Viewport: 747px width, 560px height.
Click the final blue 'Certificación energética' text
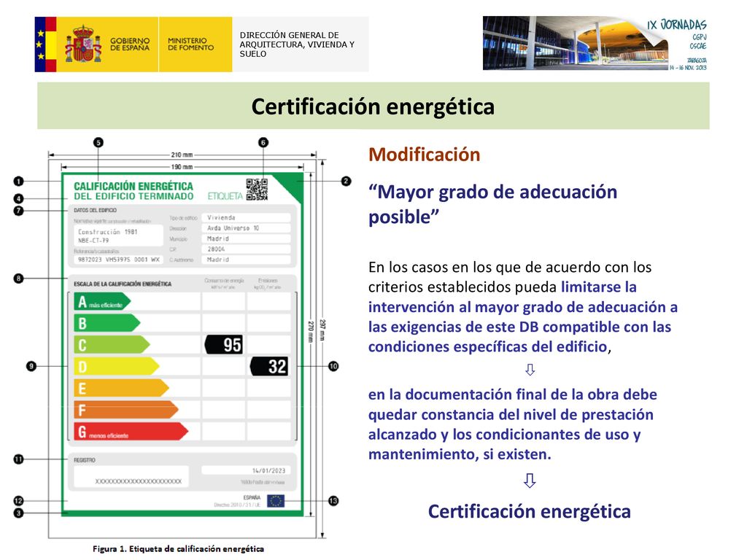tap(530, 511)
